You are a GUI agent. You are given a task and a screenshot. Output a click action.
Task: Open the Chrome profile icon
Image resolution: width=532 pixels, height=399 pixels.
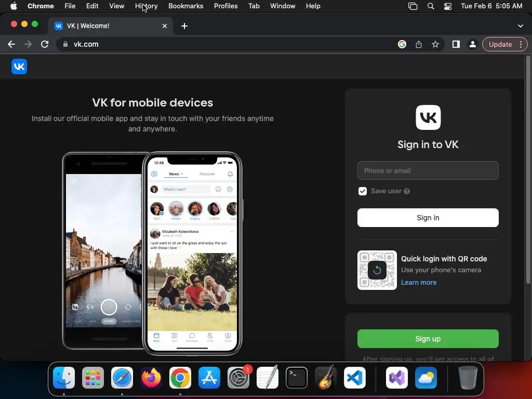(x=473, y=45)
